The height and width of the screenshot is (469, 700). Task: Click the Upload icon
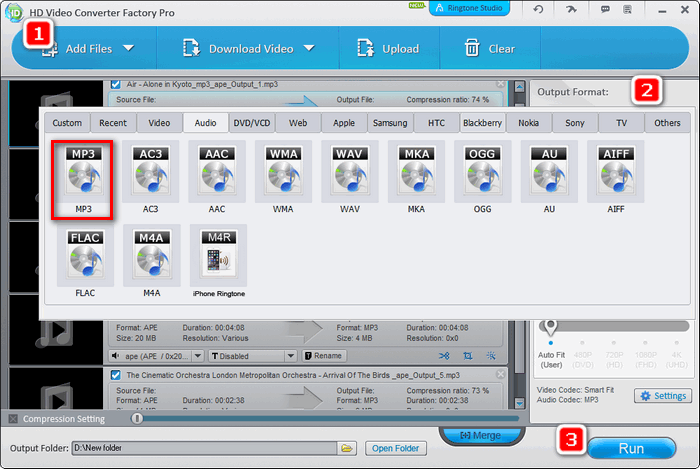[365, 48]
